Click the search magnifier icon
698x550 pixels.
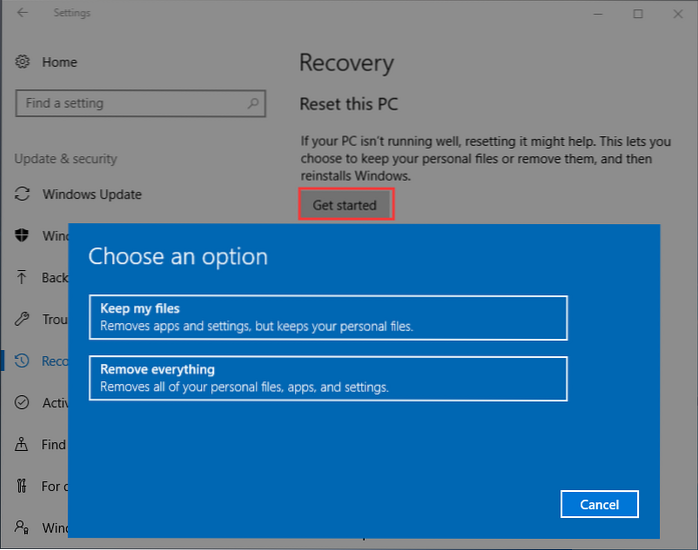click(255, 103)
